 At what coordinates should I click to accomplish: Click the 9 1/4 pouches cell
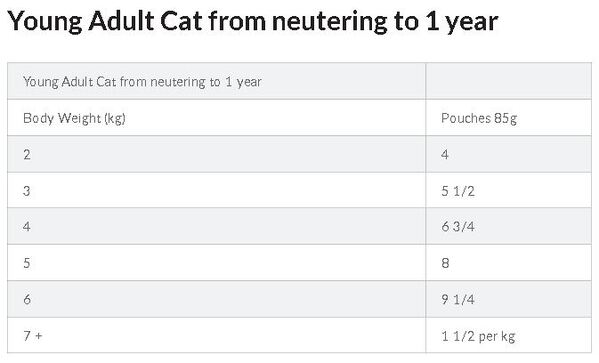coord(508,299)
